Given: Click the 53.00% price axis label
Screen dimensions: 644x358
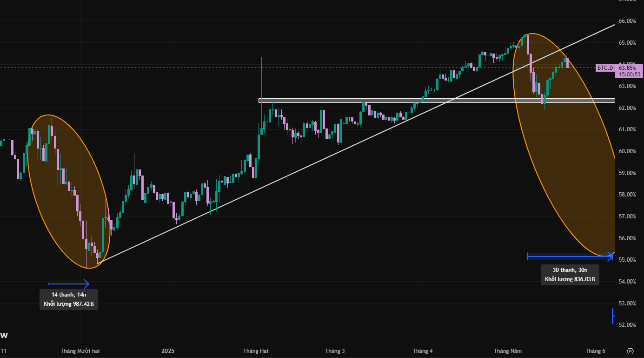Looking at the screenshot, I should pyautogui.click(x=627, y=304).
